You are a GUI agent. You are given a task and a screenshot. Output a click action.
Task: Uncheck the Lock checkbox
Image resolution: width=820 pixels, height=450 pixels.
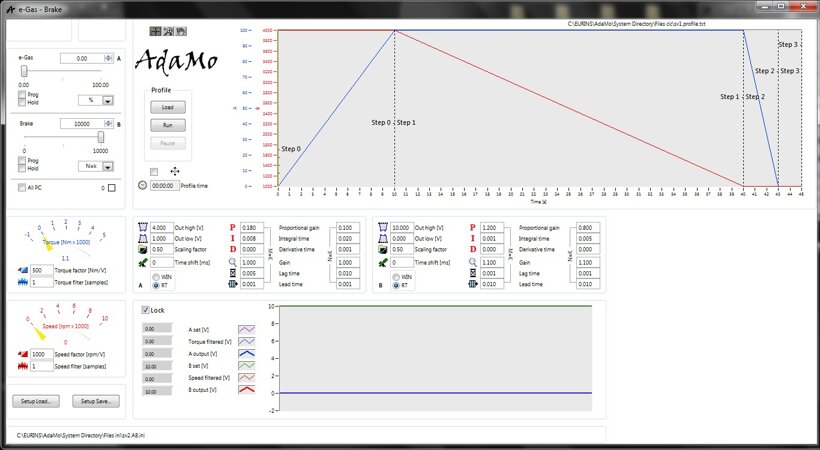point(146,310)
